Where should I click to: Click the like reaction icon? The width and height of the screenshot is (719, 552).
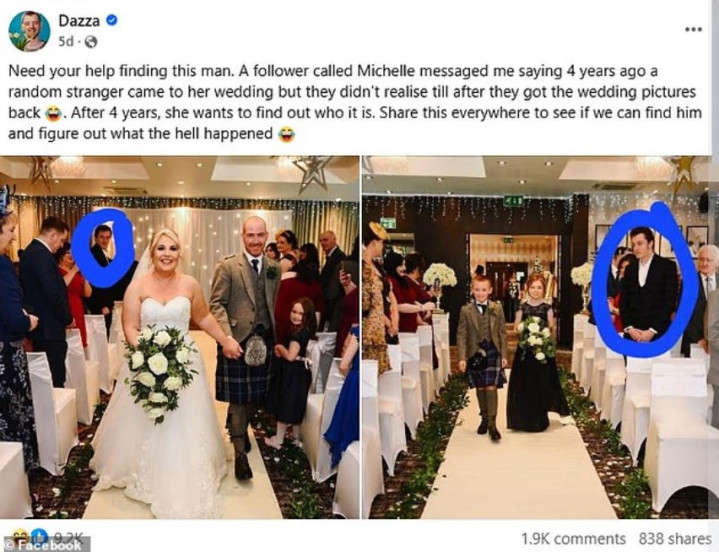click(39, 536)
